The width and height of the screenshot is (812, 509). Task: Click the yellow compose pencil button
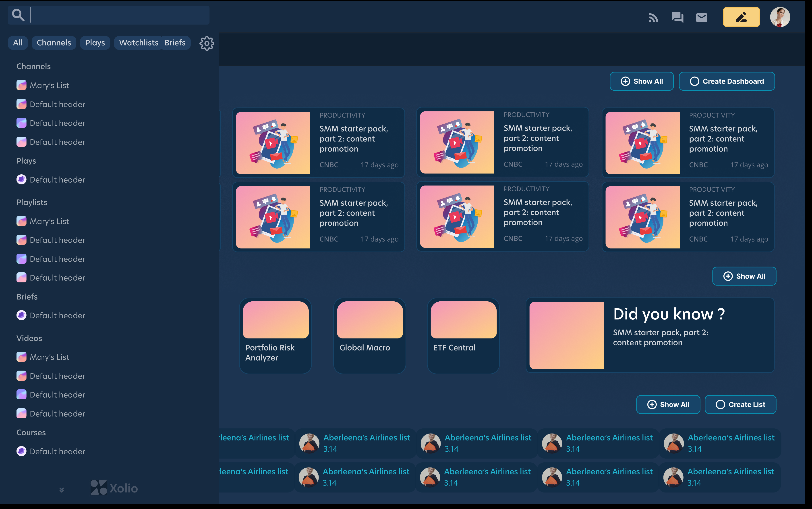pos(741,17)
